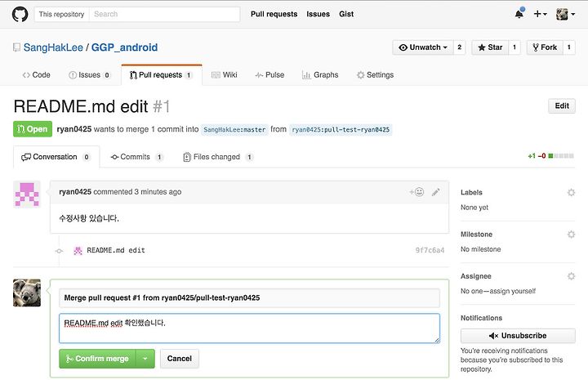Expand the user profile avatar menu
This screenshot has width=588, height=380.
pos(565,14)
